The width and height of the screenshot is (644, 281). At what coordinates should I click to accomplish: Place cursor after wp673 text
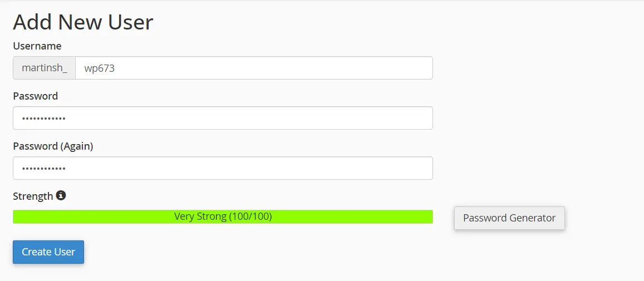tap(115, 68)
